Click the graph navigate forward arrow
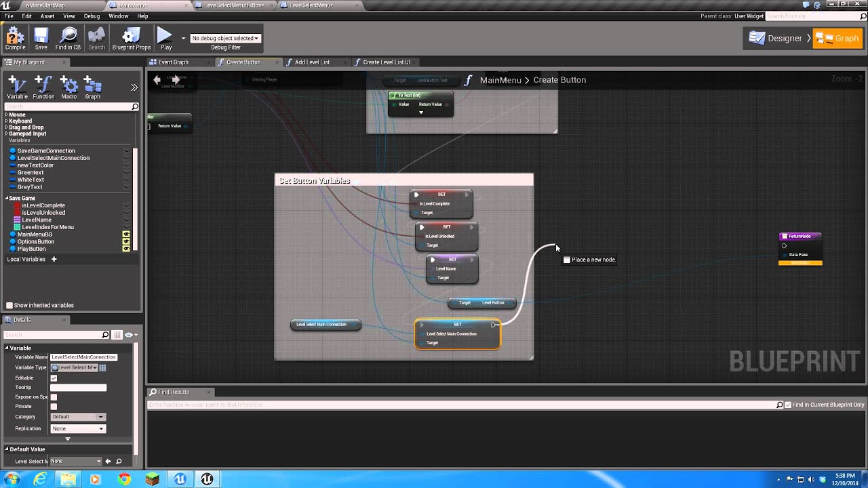The height and width of the screenshot is (488, 868). pos(176,80)
